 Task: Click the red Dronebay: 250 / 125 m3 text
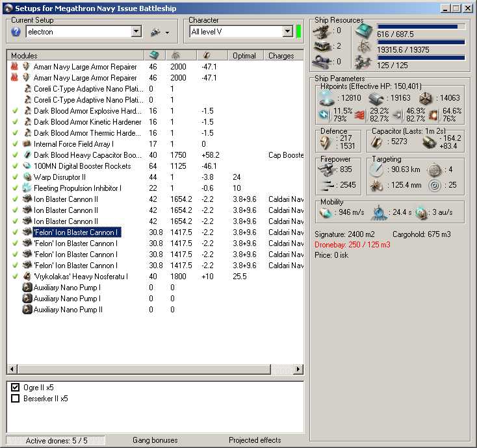point(352,245)
